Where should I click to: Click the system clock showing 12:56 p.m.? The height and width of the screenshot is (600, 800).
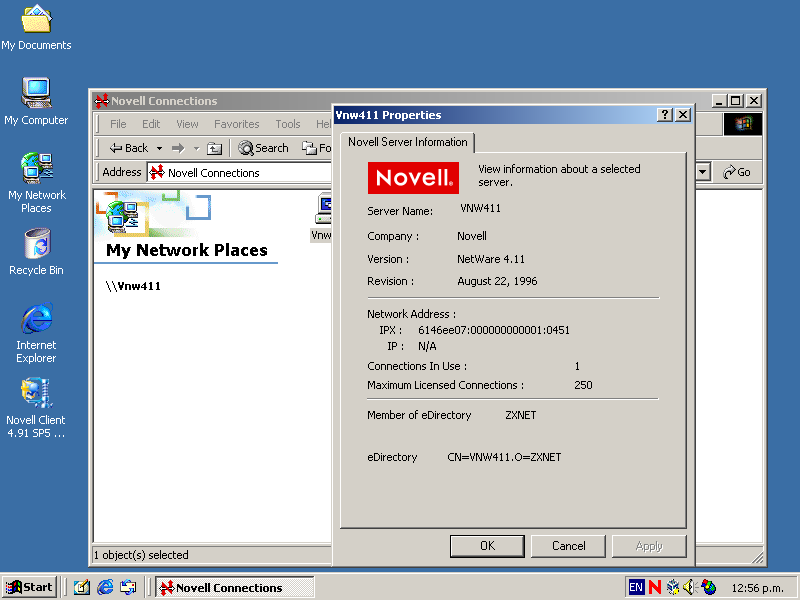[x=757, y=588]
